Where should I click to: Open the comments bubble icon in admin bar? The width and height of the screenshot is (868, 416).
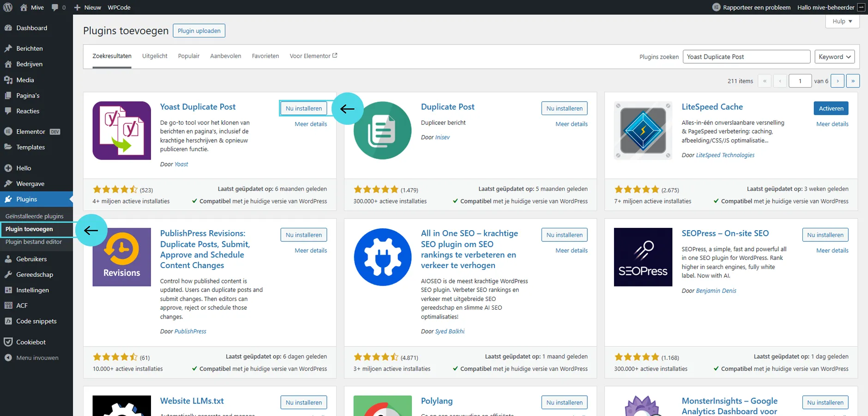click(x=55, y=7)
